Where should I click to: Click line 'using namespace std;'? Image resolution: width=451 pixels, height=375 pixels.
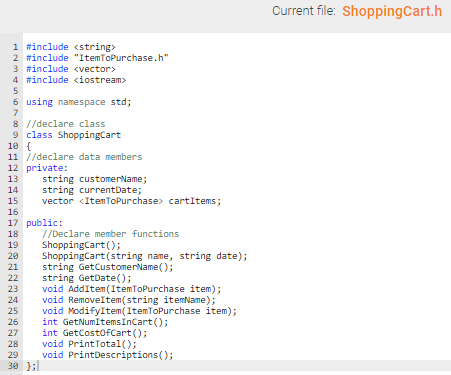(x=79, y=102)
